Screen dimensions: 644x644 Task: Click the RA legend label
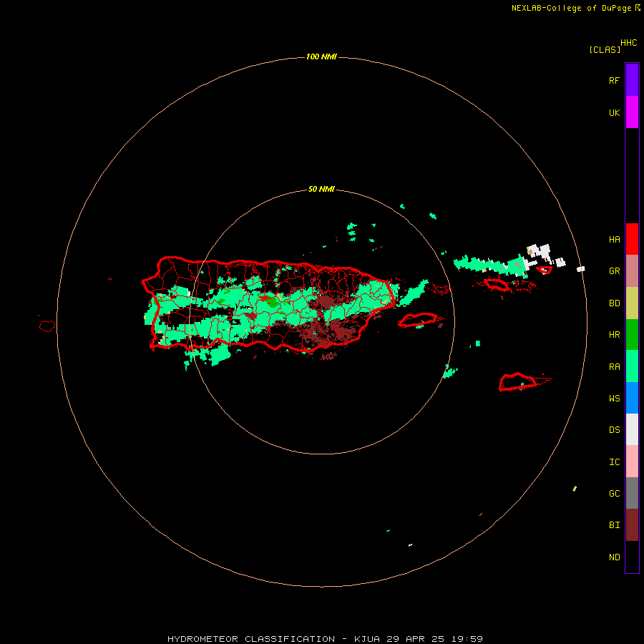click(x=614, y=367)
